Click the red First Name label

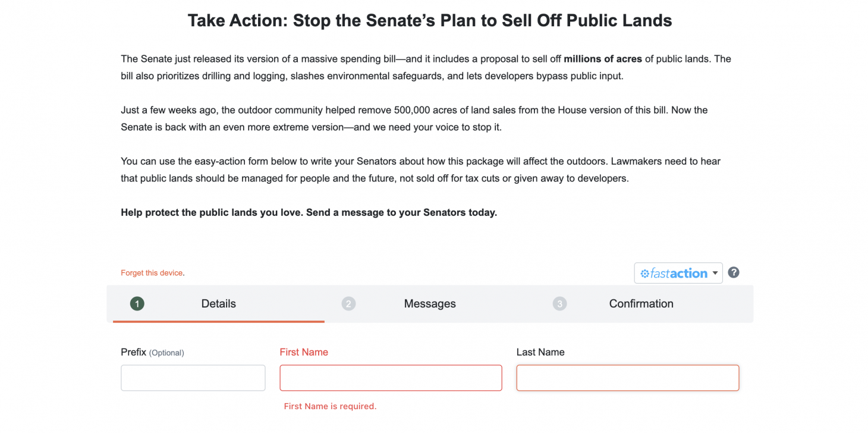[x=304, y=352]
